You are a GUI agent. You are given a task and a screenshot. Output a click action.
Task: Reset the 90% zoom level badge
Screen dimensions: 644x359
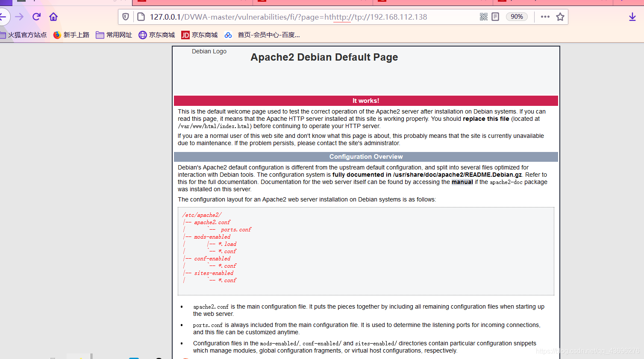pyautogui.click(x=517, y=17)
